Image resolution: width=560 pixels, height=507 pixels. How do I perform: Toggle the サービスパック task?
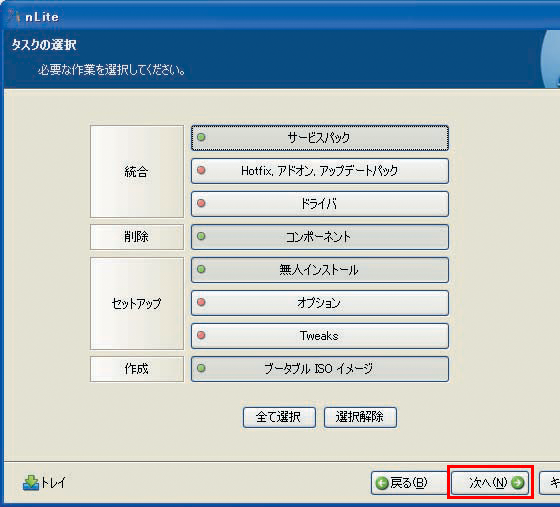[320, 138]
